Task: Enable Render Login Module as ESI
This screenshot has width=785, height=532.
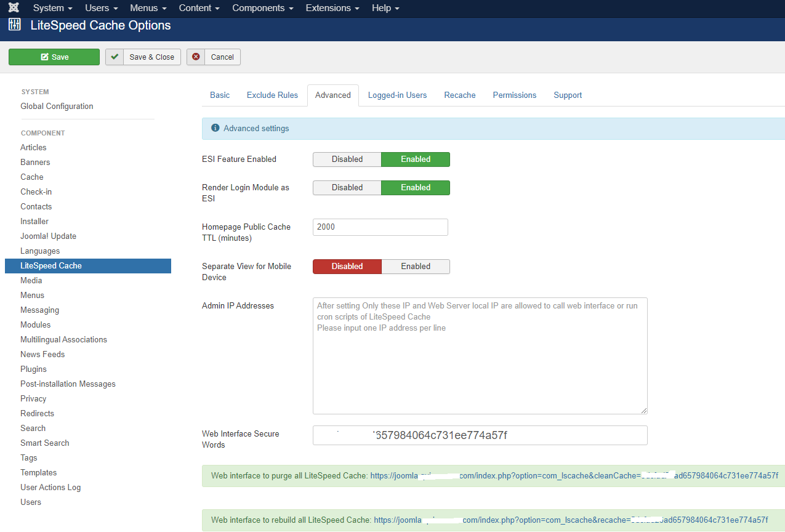Action: coord(416,187)
